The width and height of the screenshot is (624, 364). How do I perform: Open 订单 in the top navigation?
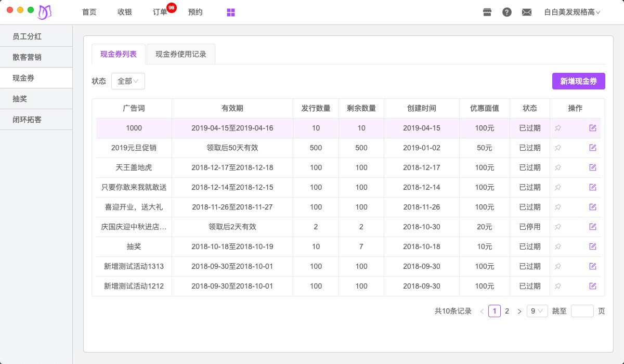160,12
